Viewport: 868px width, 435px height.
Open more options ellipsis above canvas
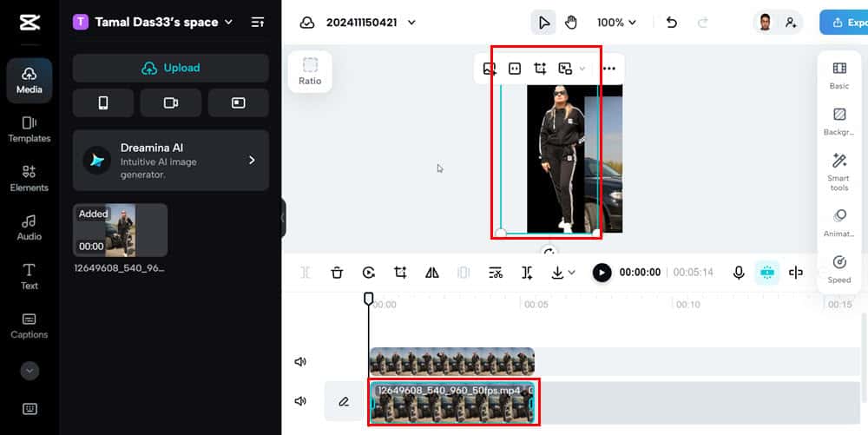609,69
